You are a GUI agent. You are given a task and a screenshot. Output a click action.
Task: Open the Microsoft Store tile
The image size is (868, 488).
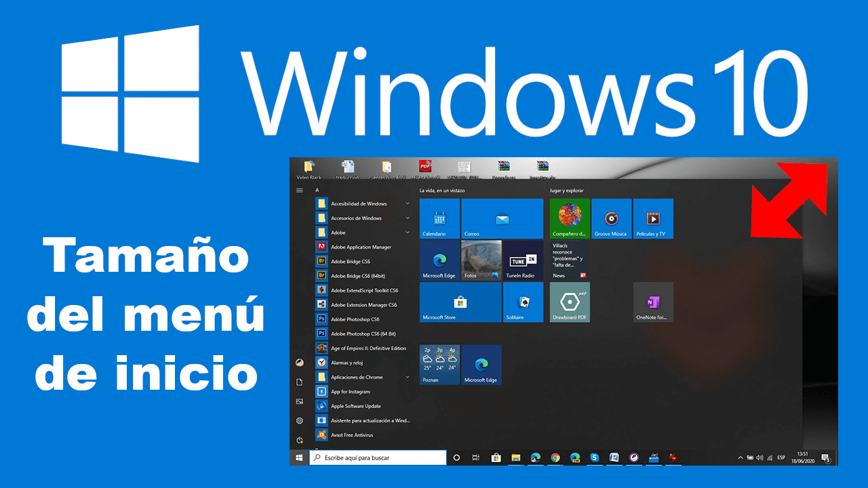point(460,302)
